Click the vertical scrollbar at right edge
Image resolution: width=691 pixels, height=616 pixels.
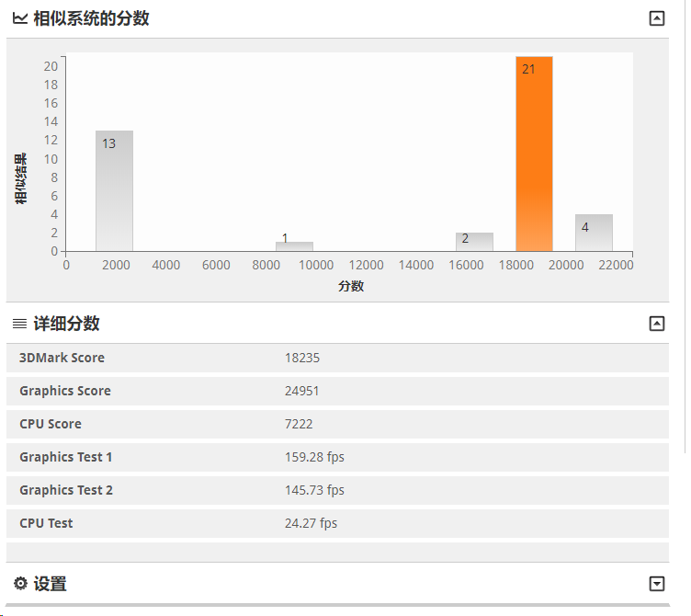pyautogui.click(x=685, y=227)
